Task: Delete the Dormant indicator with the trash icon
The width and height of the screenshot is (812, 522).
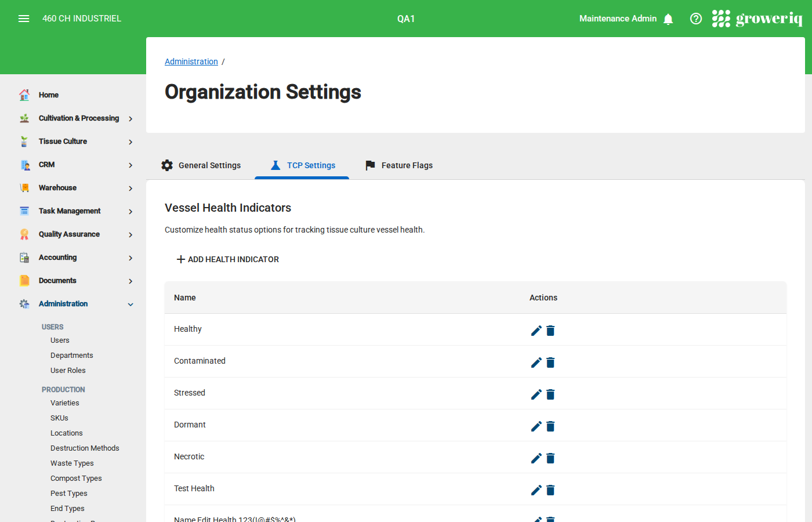Action: click(x=550, y=426)
